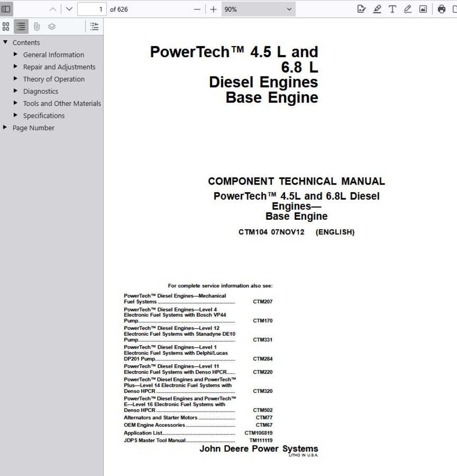Click the current outline item button
Screen dimensions: 457x476
click(x=94, y=26)
